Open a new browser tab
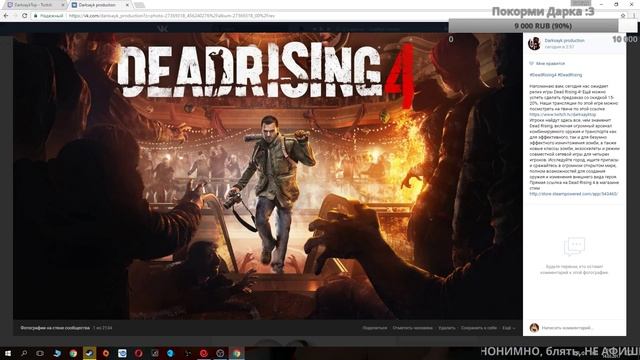The width and height of the screenshot is (640, 360). 139,5
